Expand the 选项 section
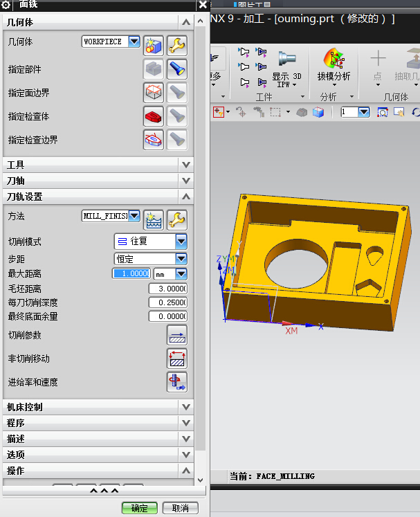Image resolution: width=420 pixels, height=517 pixels. pos(186,455)
